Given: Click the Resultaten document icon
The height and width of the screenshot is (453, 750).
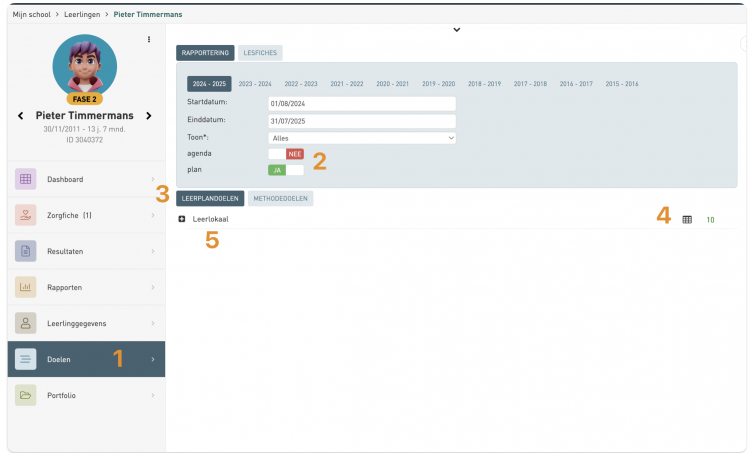Looking at the screenshot, I should coord(26,251).
